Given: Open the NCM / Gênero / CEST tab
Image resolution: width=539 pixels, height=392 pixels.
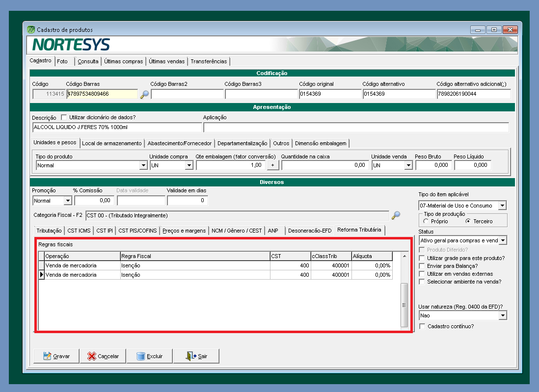Looking at the screenshot, I should pyautogui.click(x=237, y=231).
